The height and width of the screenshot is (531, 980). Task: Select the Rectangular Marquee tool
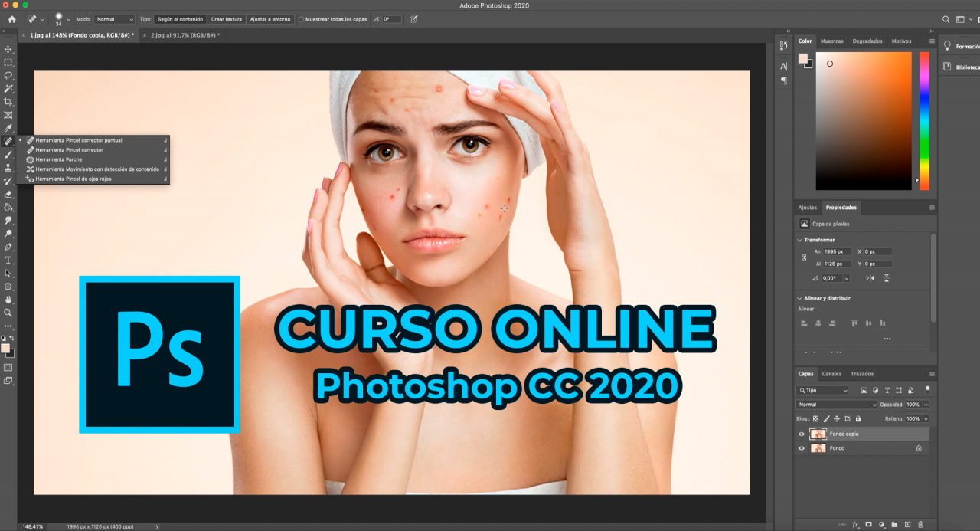click(x=8, y=62)
